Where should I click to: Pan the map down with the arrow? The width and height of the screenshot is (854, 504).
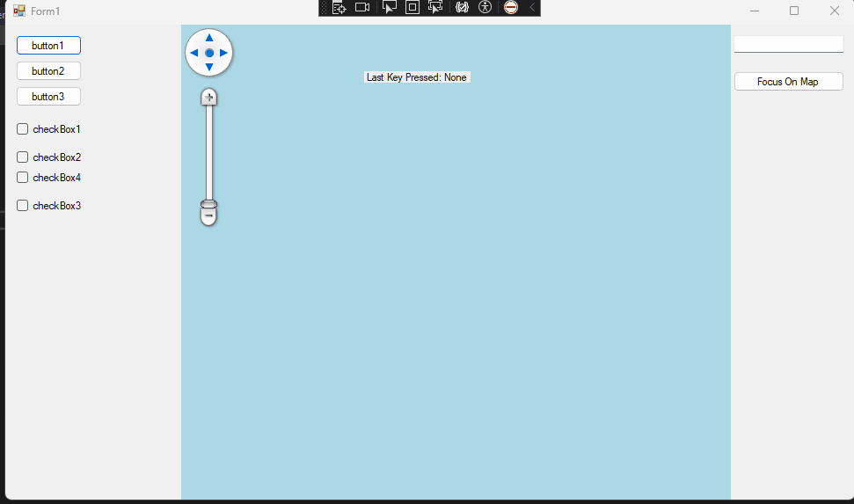point(209,68)
